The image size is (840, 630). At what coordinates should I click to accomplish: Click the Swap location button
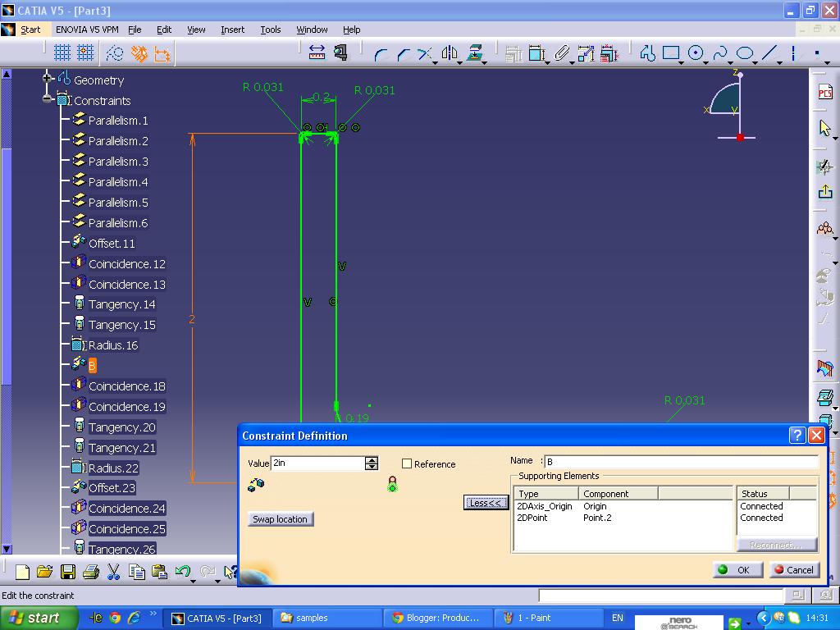(280, 518)
